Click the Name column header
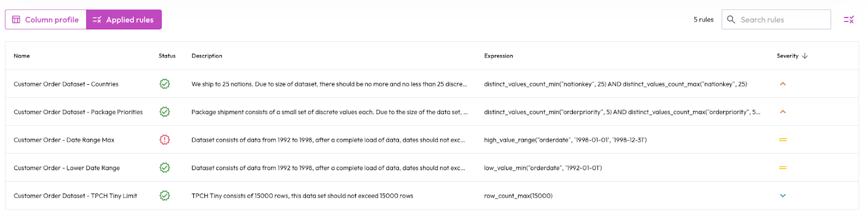Screen dimensions: 868x218 22,56
